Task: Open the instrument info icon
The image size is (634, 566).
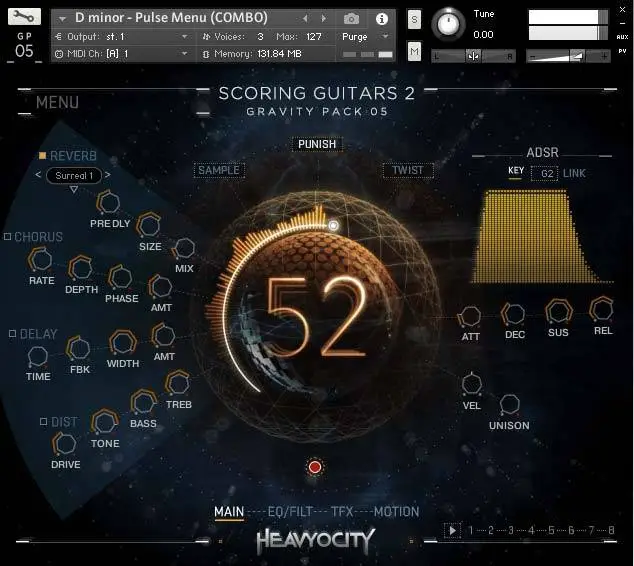Action: tap(382, 19)
